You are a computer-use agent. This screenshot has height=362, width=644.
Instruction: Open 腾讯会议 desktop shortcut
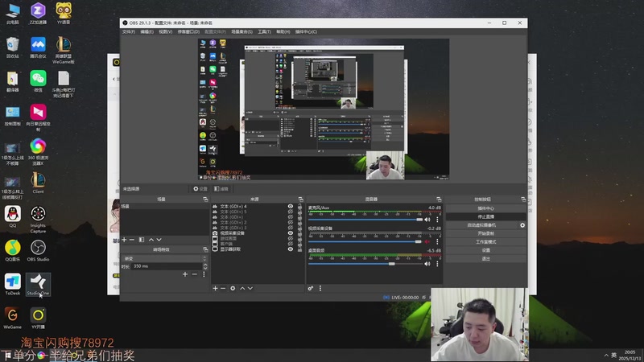tap(38, 47)
